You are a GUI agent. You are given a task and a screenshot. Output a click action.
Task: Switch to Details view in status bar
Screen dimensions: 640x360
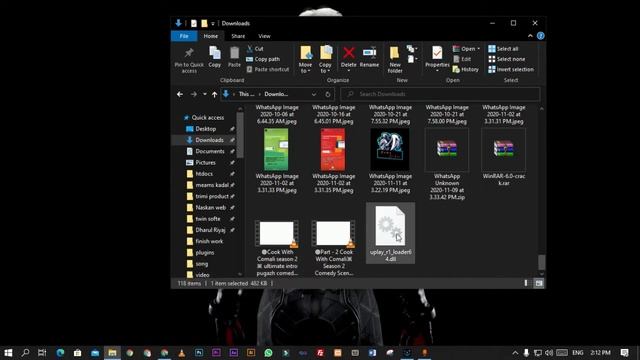526,283
